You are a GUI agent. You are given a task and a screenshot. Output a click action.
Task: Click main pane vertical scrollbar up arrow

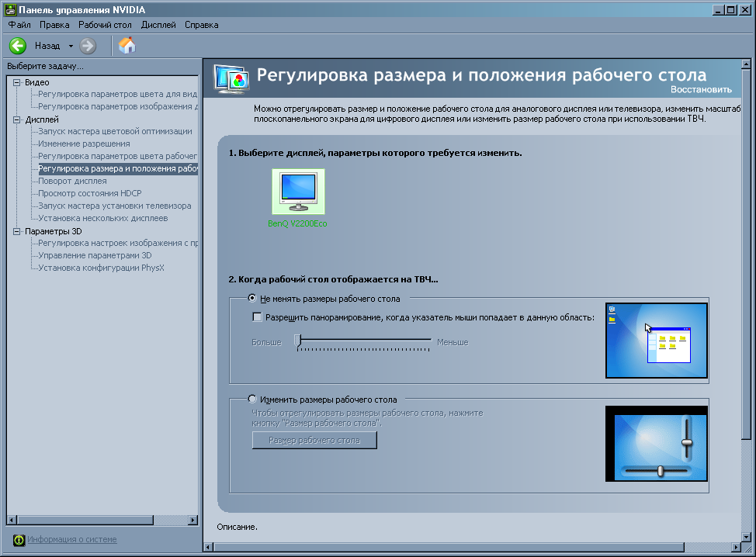(x=746, y=64)
